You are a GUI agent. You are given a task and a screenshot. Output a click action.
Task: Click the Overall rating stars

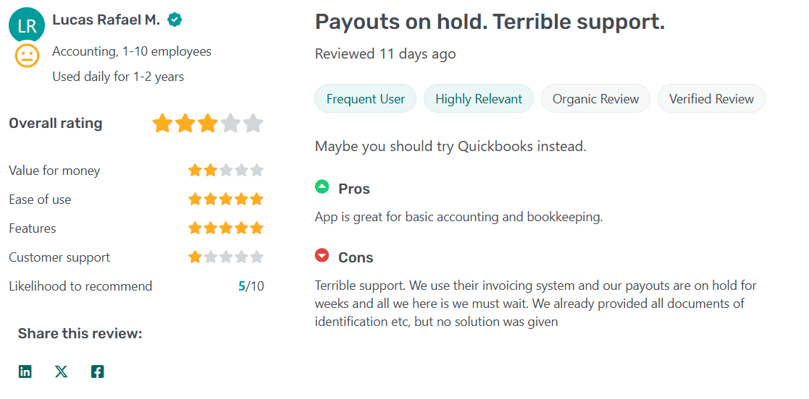point(208,124)
